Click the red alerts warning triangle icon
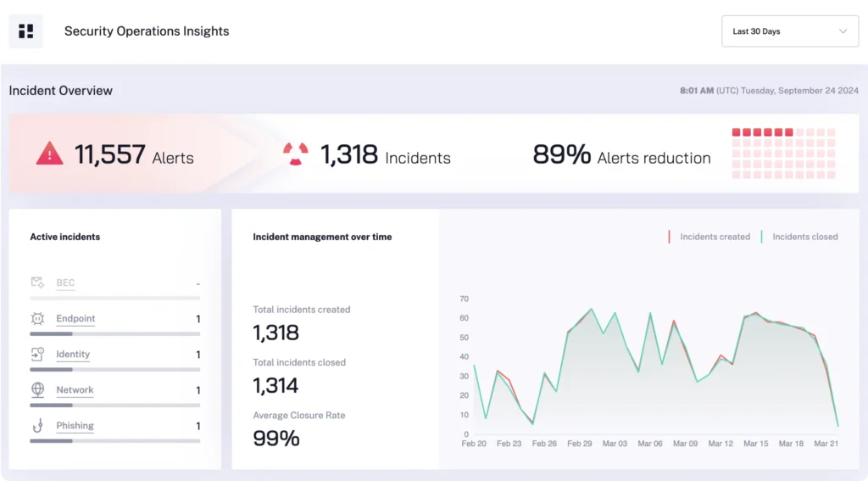The height and width of the screenshot is (481, 868). 50,154
